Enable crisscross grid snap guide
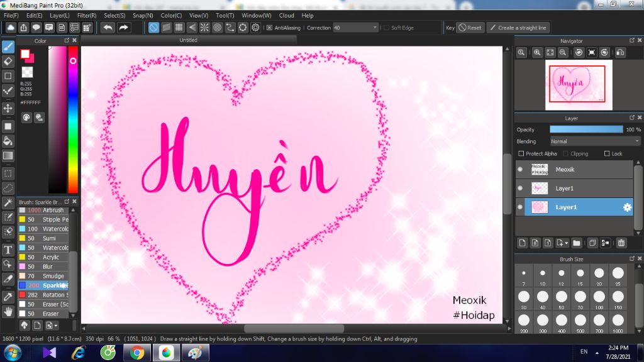 pyautogui.click(x=179, y=28)
